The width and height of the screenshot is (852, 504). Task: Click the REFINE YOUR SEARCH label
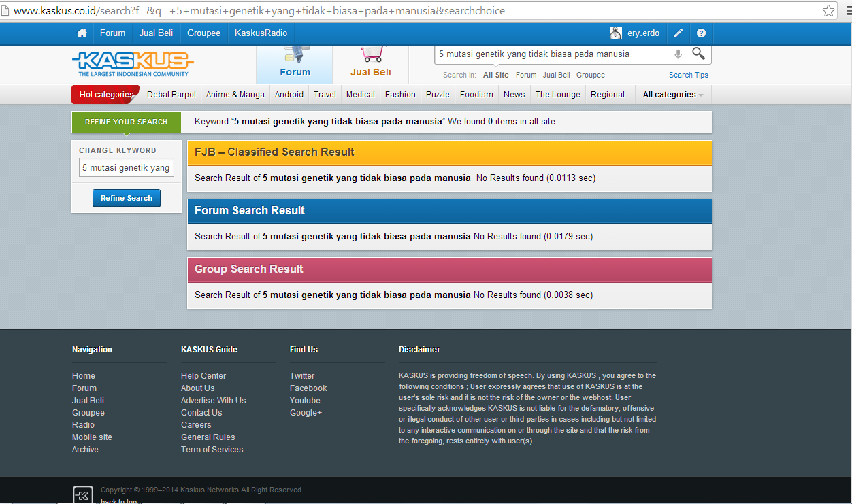[x=126, y=122]
